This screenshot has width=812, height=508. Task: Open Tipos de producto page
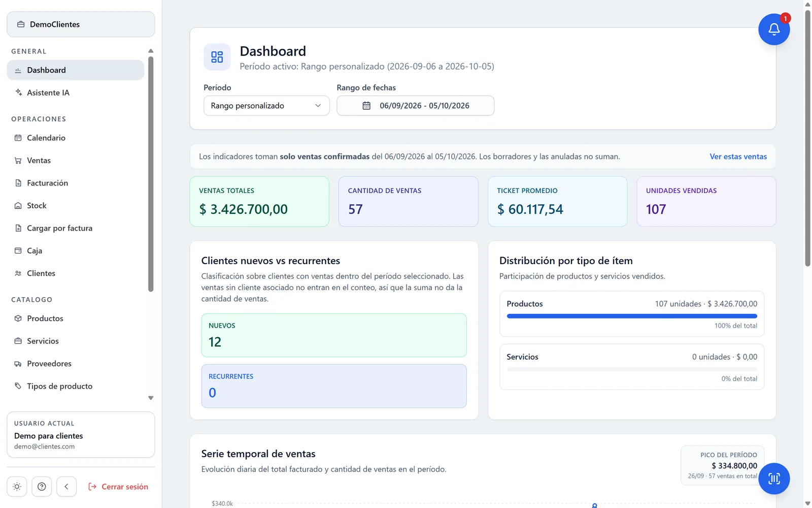pos(76,386)
